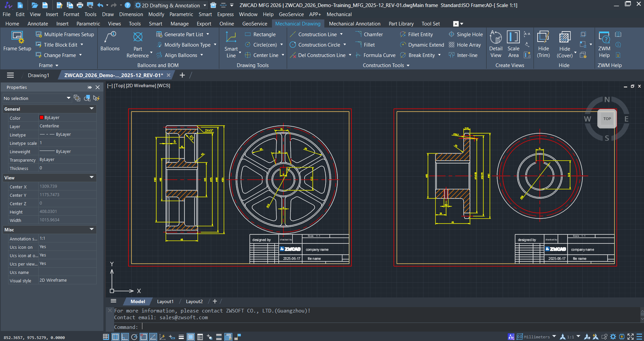644x341 pixels.
Task: Toggle ortho mode in status bar
Action: click(x=125, y=337)
